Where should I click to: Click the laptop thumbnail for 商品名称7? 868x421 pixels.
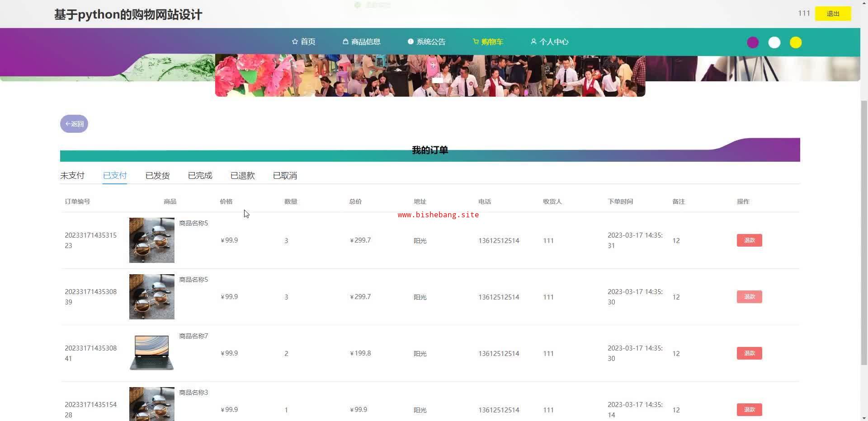coord(152,353)
